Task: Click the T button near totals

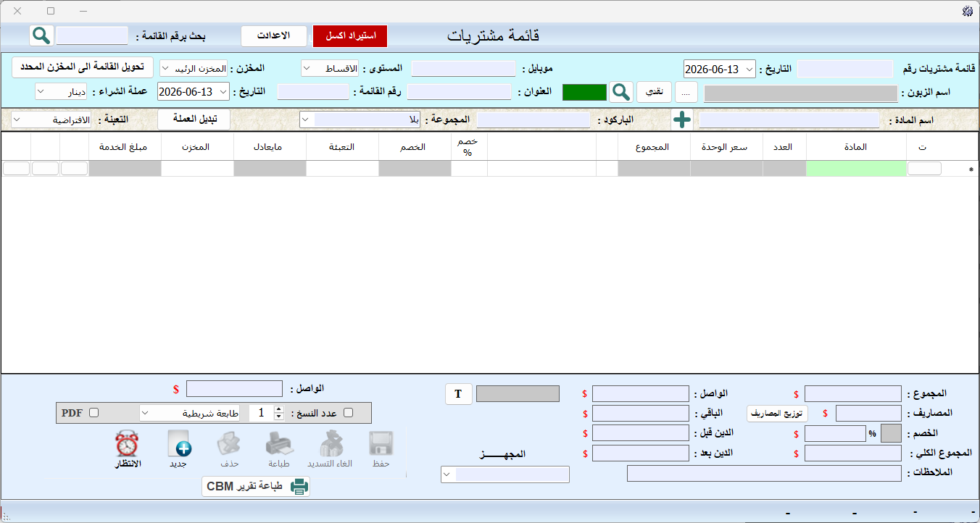Action: (458, 394)
